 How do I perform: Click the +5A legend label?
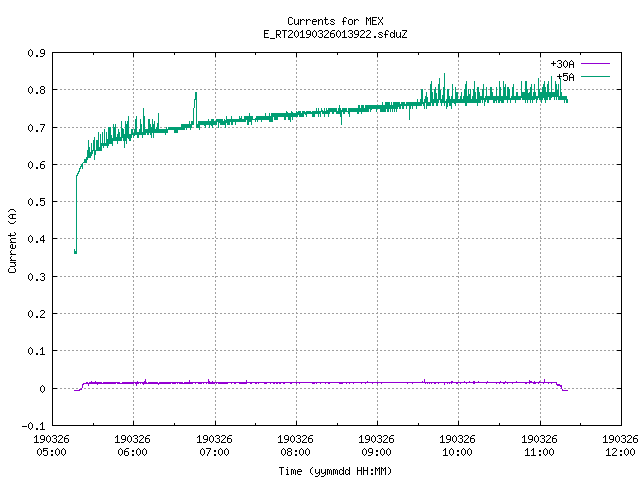tap(565, 77)
